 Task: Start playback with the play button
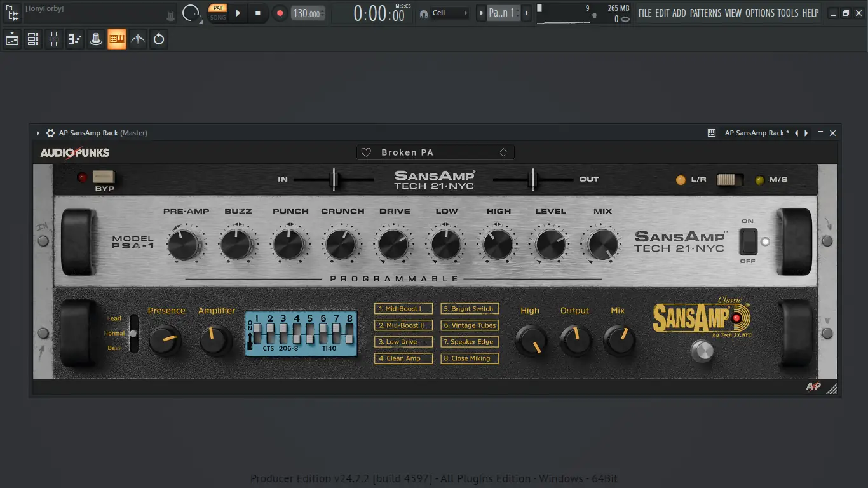click(238, 13)
